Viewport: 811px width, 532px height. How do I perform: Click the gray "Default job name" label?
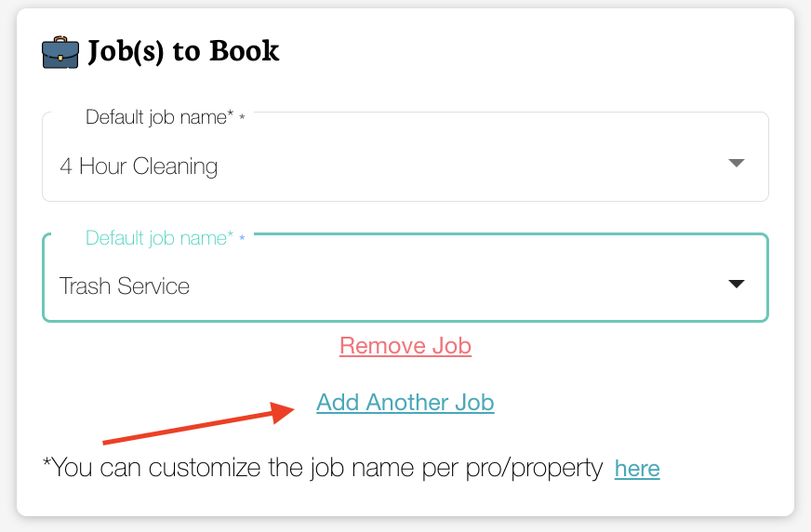pos(159,117)
